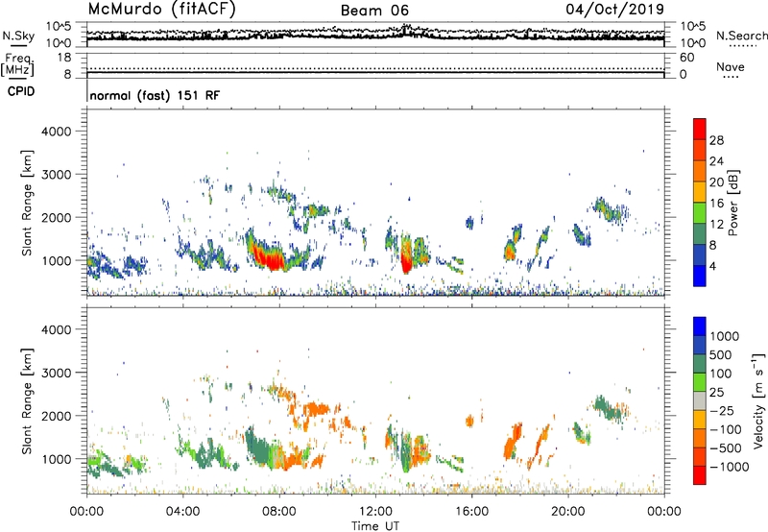Image resolution: width=768 pixels, height=532 pixels.
Task: Click the "-500" label on Velocity scale
Action: pyautogui.click(x=725, y=448)
